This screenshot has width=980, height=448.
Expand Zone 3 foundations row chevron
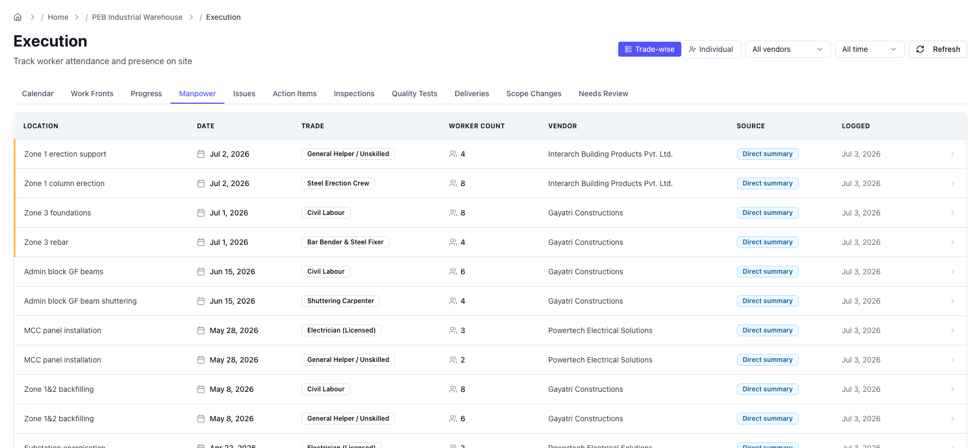(953, 213)
